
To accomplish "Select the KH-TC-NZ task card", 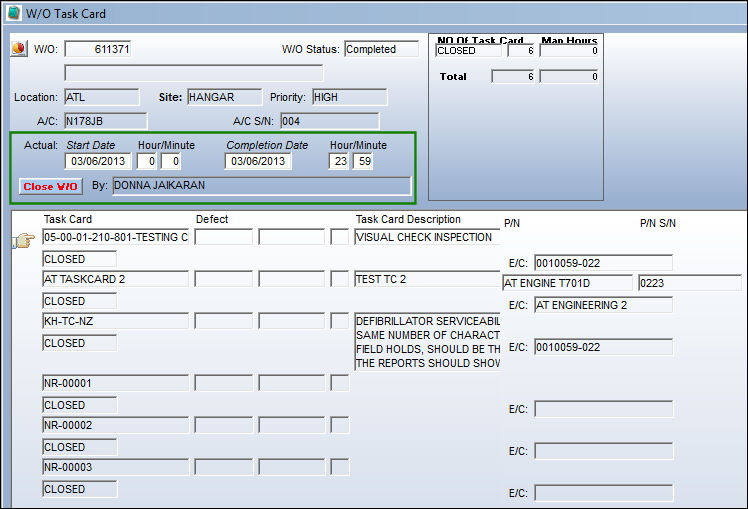I will pos(116,321).
